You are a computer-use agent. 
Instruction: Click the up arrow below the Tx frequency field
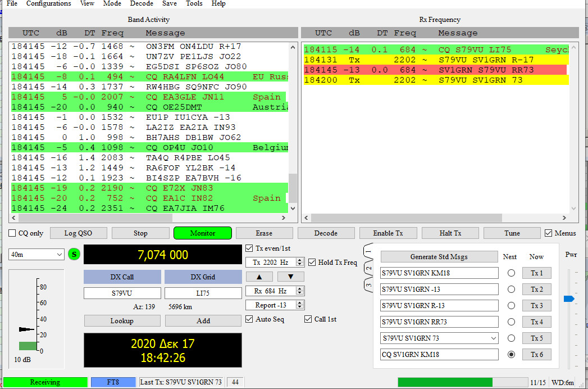point(259,276)
